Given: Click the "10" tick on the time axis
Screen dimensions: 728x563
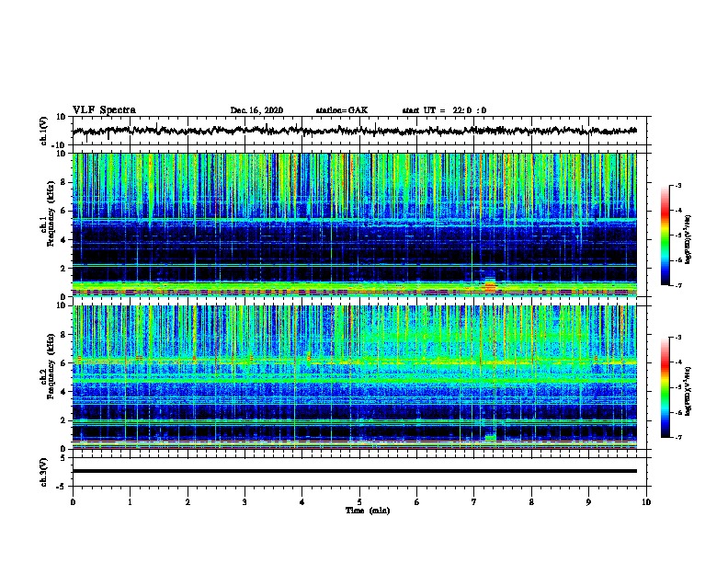Looking at the screenshot, I should click(x=646, y=502).
